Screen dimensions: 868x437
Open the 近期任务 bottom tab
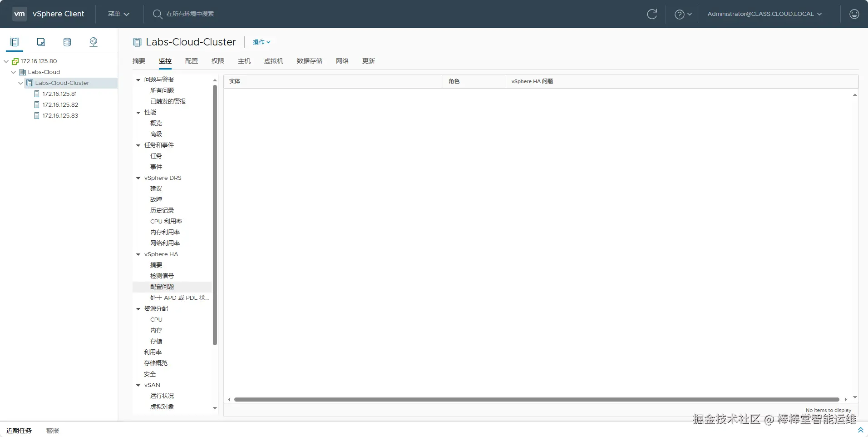tap(19, 431)
